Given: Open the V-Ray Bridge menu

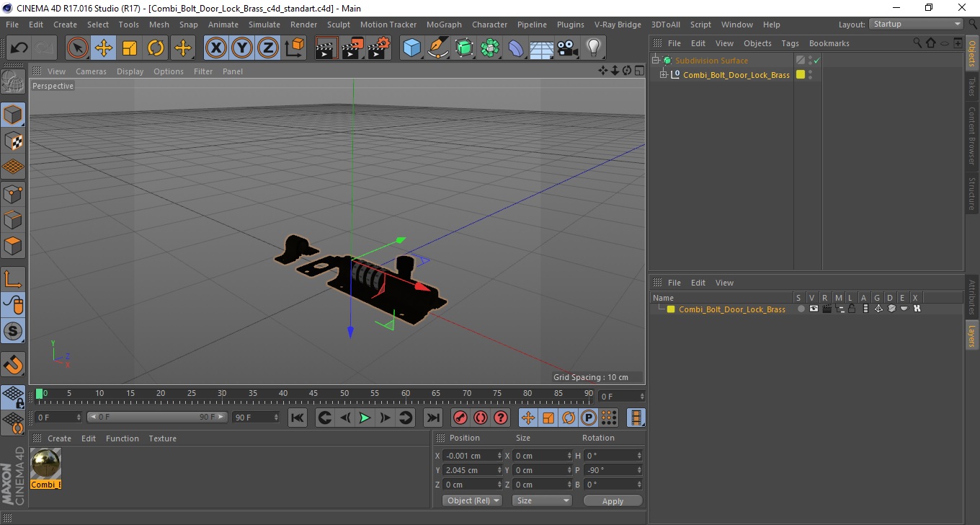Looking at the screenshot, I should pyautogui.click(x=618, y=25).
